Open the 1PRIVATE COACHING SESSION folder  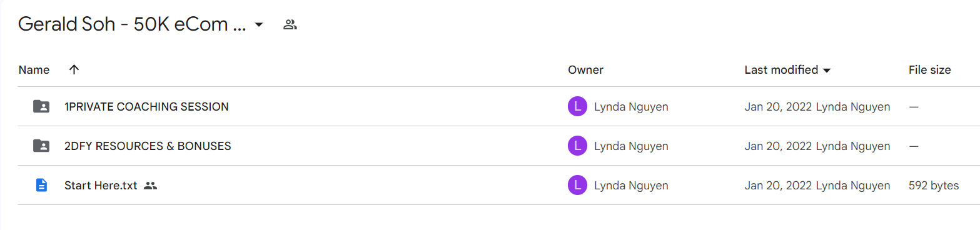146,107
